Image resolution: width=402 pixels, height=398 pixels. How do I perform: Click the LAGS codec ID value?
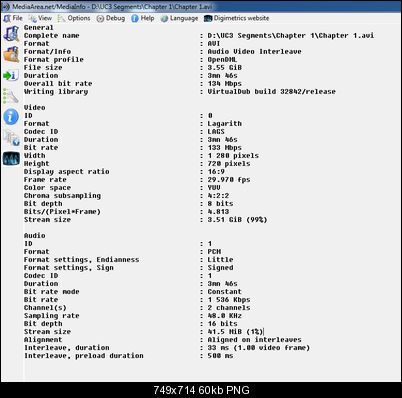pyautogui.click(x=216, y=131)
